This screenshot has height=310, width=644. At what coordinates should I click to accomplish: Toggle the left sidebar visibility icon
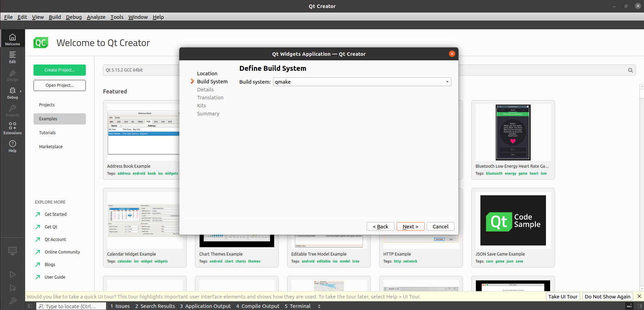30,306
